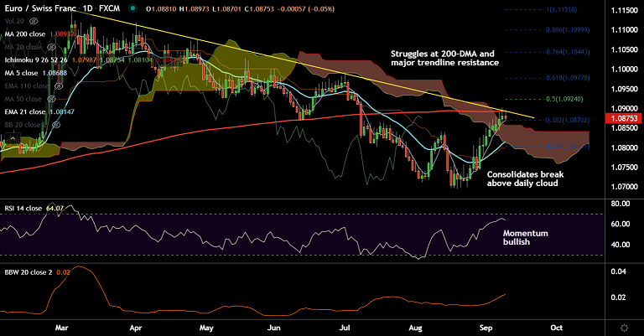Image resolution: width=644 pixels, height=336 pixels.
Task: Click the Apr label on time axis
Action: pyautogui.click(x=136, y=328)
